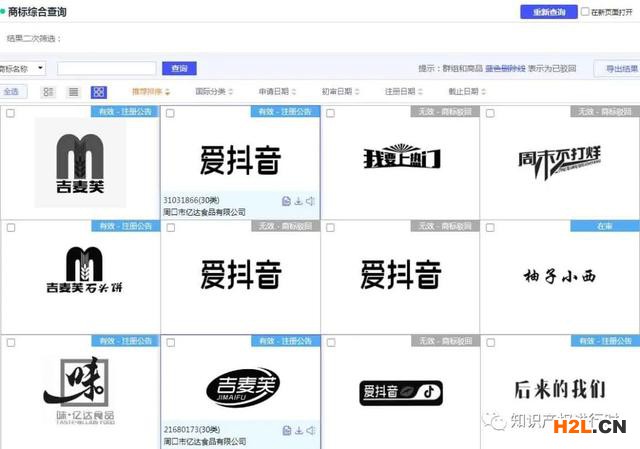Viewport: 640px width, 449px height.
Task: Tick checkbox on the 吉麦芙 M logo card
Action: (11, 113)
